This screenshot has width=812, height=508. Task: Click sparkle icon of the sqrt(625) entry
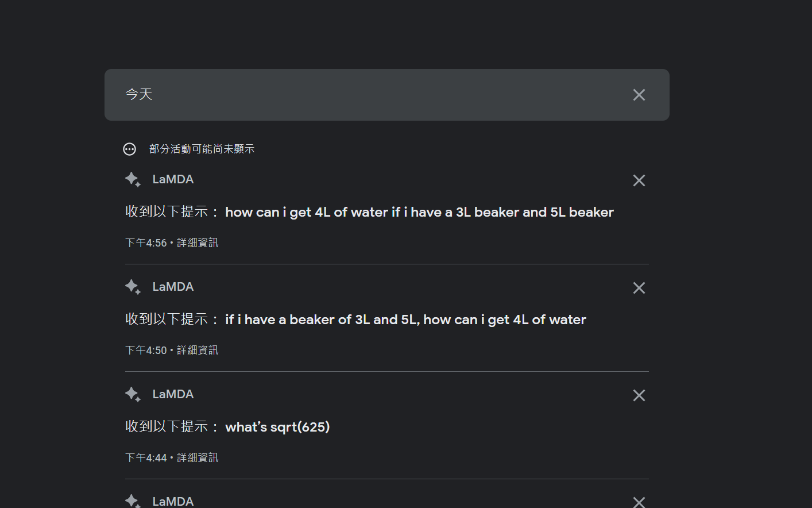click(x=133, y=394)
